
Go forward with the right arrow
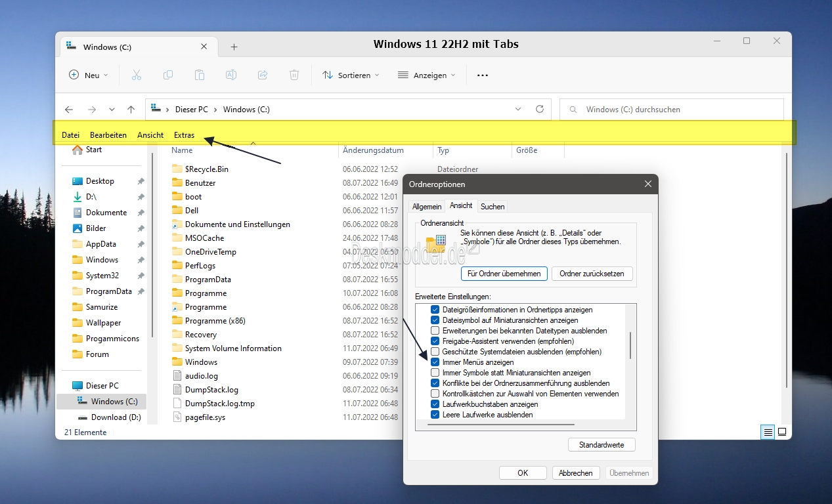pyautogui.click(x=92, y=110)
